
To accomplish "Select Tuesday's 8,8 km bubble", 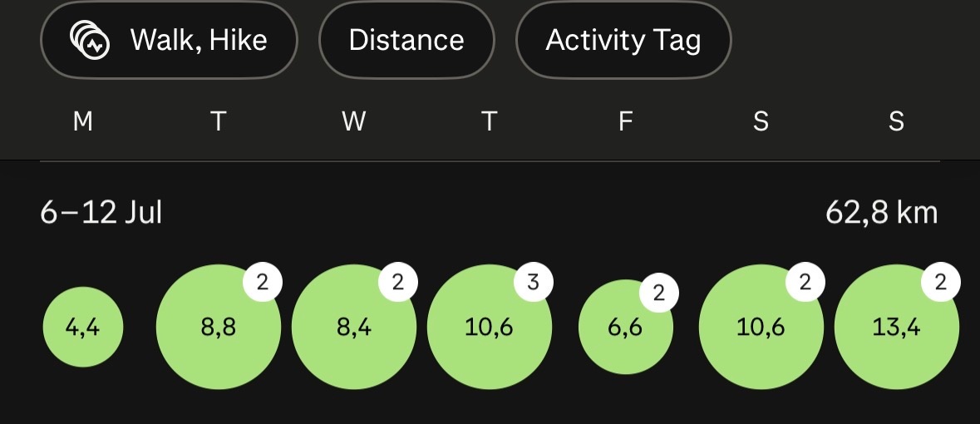I will 218,327.
